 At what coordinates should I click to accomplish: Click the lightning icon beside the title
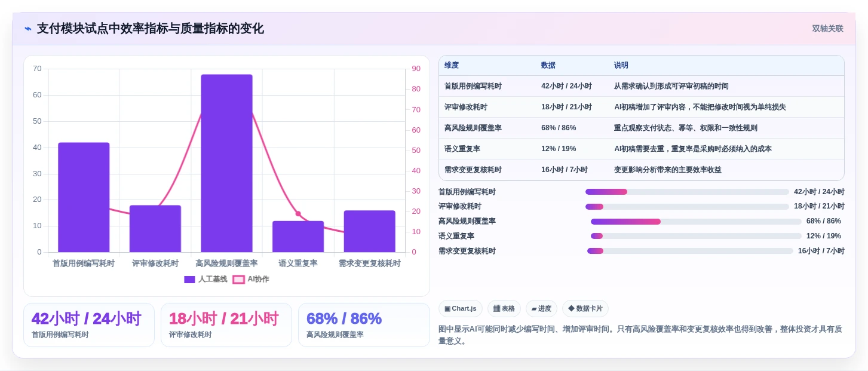tap(28, 29)
